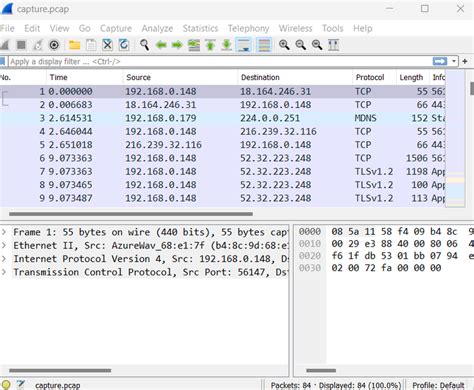
Task: Toggle packet colorization rules icon
Action: point(264,45)
